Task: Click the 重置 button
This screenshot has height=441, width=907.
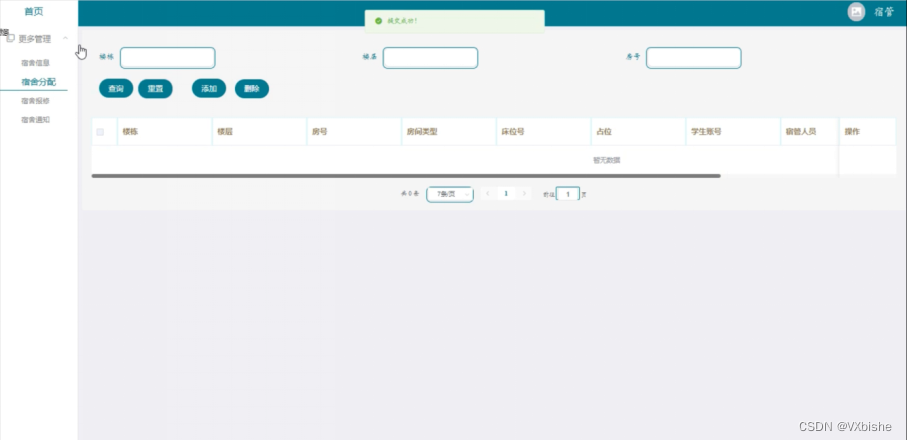Action: [155, 89]
